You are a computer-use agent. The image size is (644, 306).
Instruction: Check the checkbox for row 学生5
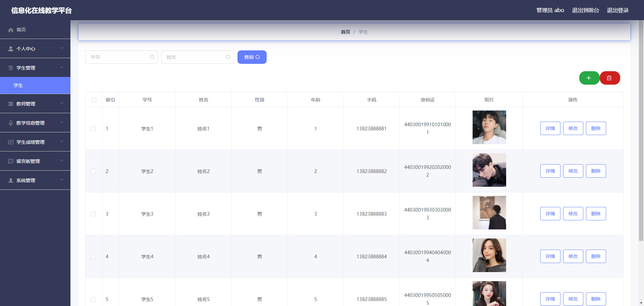pyautogui.click(x=93, y=299)
